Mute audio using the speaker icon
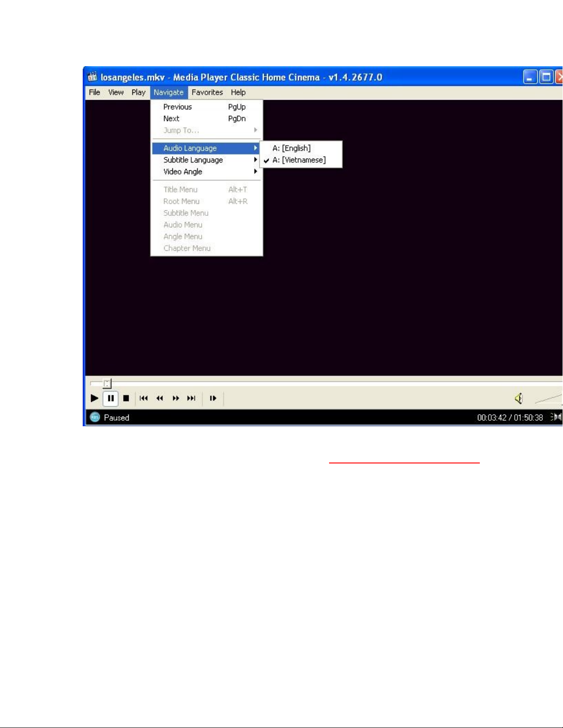This screenshot has height=728, width=563. coord(519,398)
